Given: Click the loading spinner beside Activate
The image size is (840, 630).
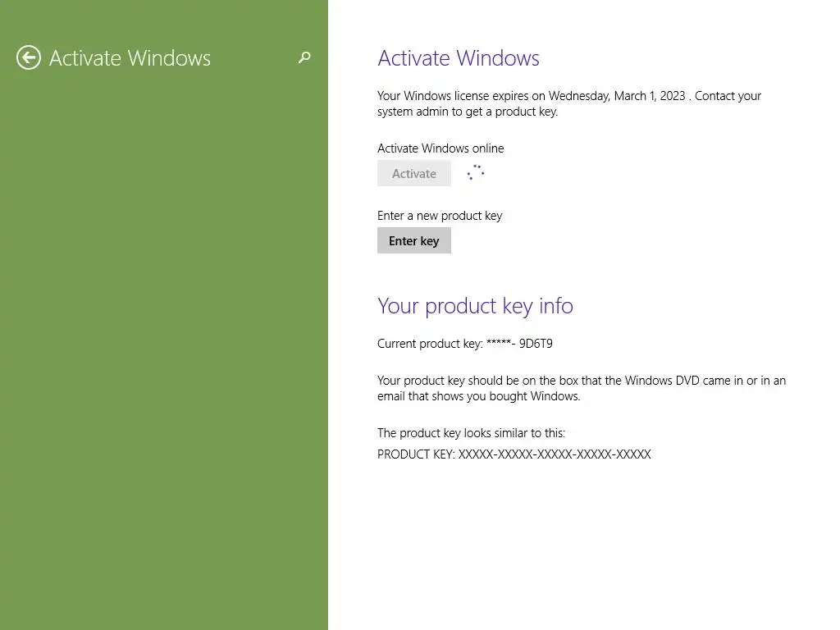Looking at the screenshot, I should [x=475, y=172].
